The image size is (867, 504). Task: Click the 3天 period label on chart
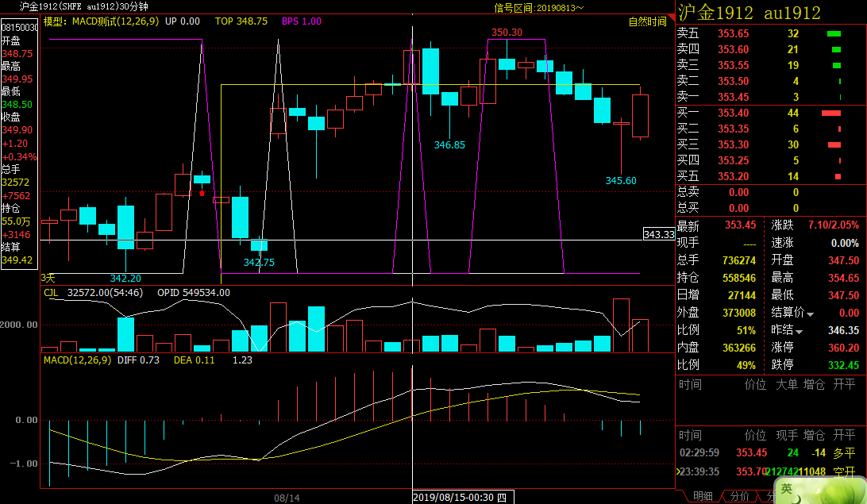tap(48, 279)
